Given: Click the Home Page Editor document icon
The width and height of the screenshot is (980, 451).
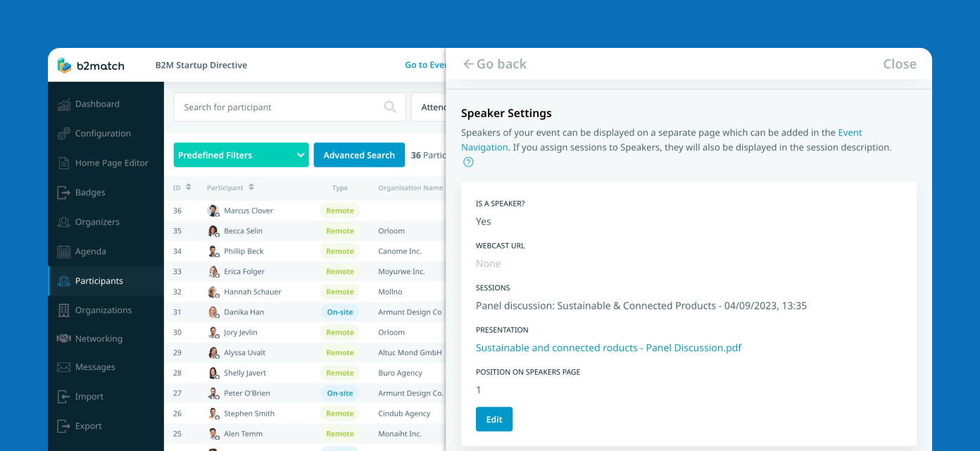Looking at the screenshot, I should point(63,163).
